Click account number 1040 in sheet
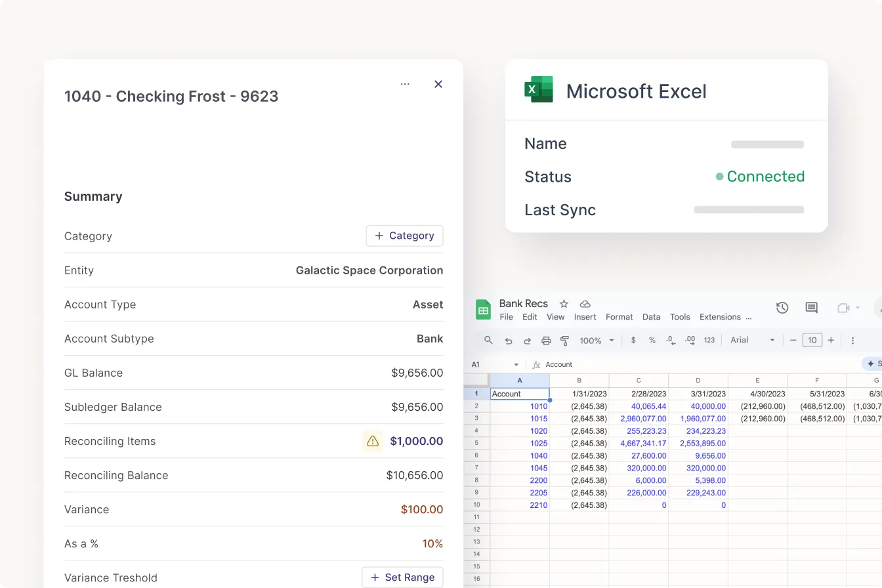 point(520,455)
